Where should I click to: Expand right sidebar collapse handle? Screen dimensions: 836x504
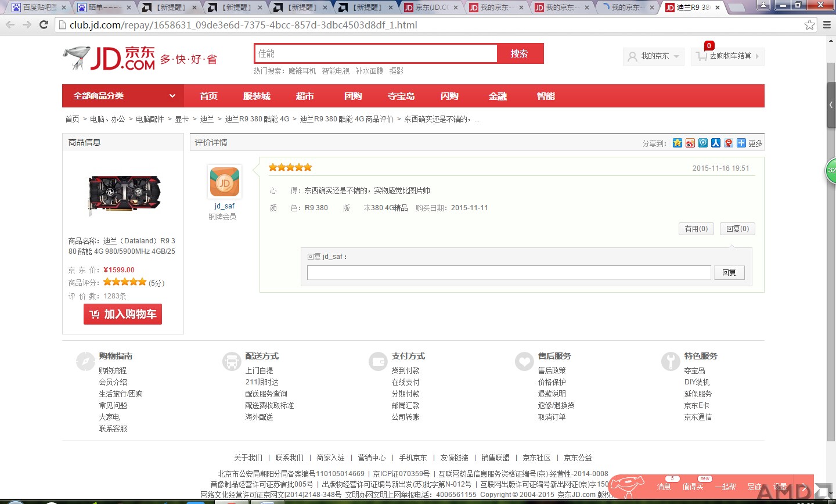click(831, 105)
